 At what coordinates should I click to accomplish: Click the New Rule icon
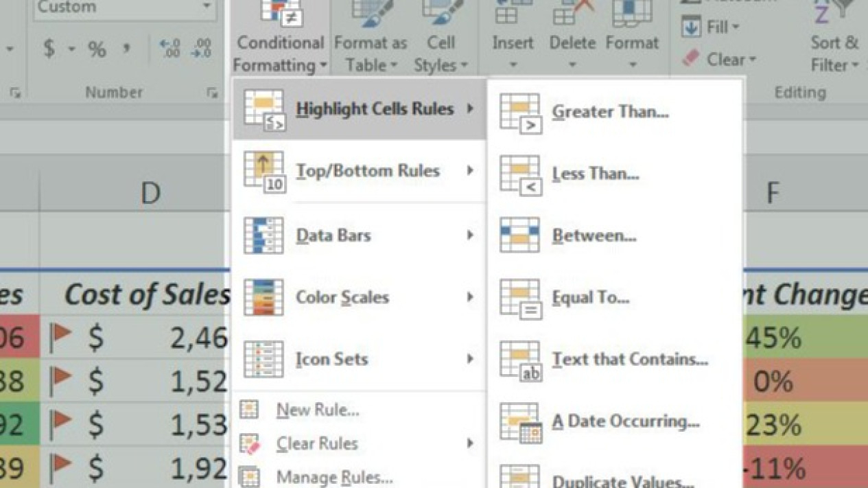point(249,410)
